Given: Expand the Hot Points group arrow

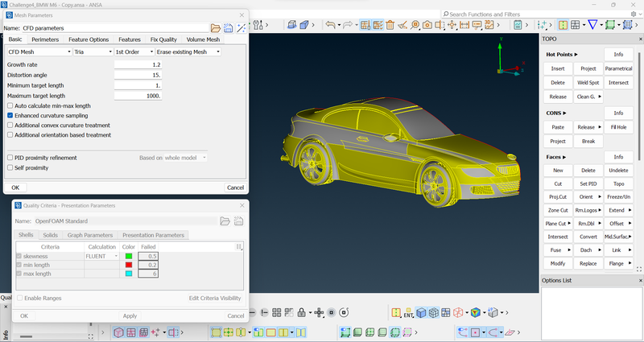Looking at the screenshot, I should point(576,54).
